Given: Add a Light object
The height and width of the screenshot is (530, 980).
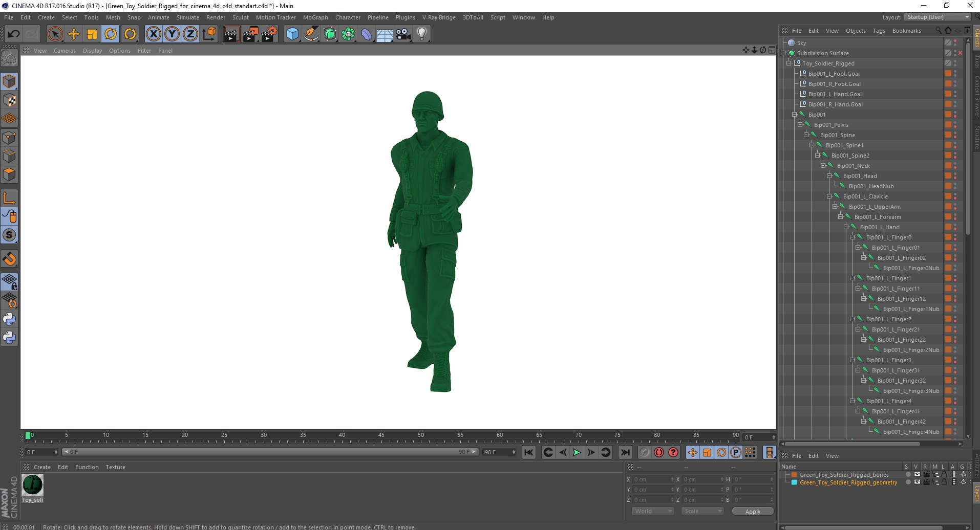Looking at the screenshot, I should coord(422,34).
